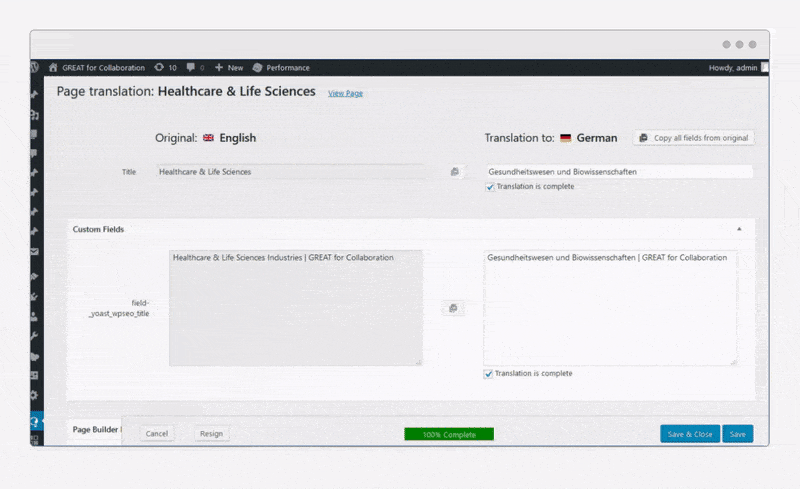Image resolution: width=800 pixels, height=489 pixels.
Task: Open the New content menu
Action: point(229,68)
